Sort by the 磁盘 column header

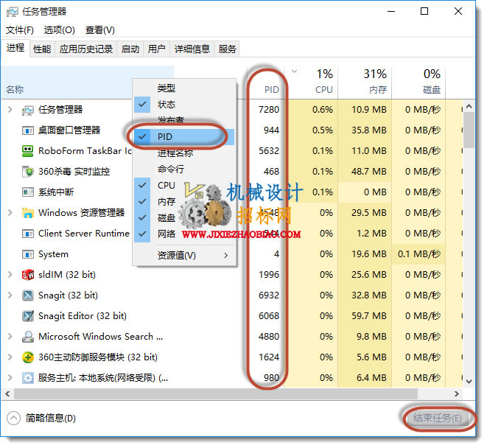[x=418, y=83]
